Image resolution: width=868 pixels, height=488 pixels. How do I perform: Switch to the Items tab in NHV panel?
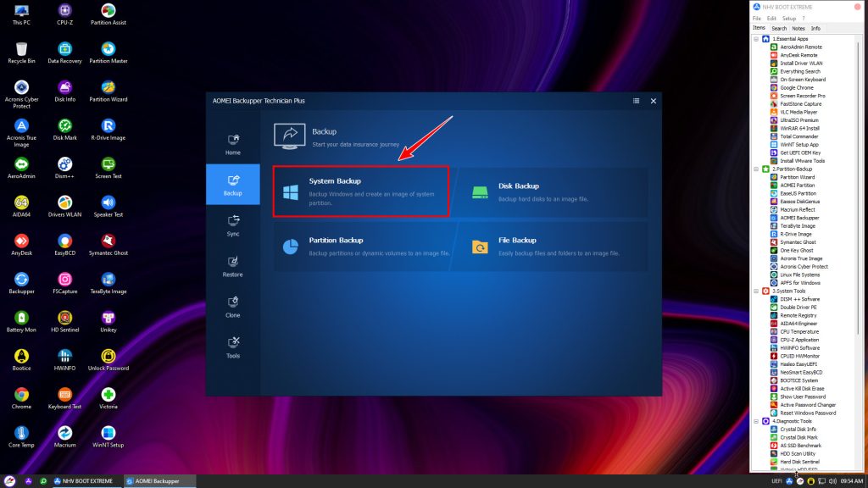pos(759,28)
